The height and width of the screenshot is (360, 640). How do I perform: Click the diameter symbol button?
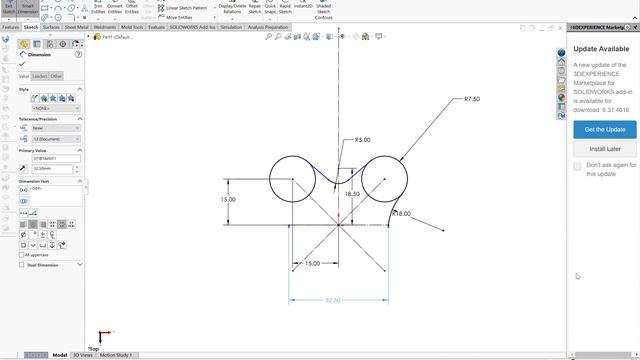coord(23,234)
